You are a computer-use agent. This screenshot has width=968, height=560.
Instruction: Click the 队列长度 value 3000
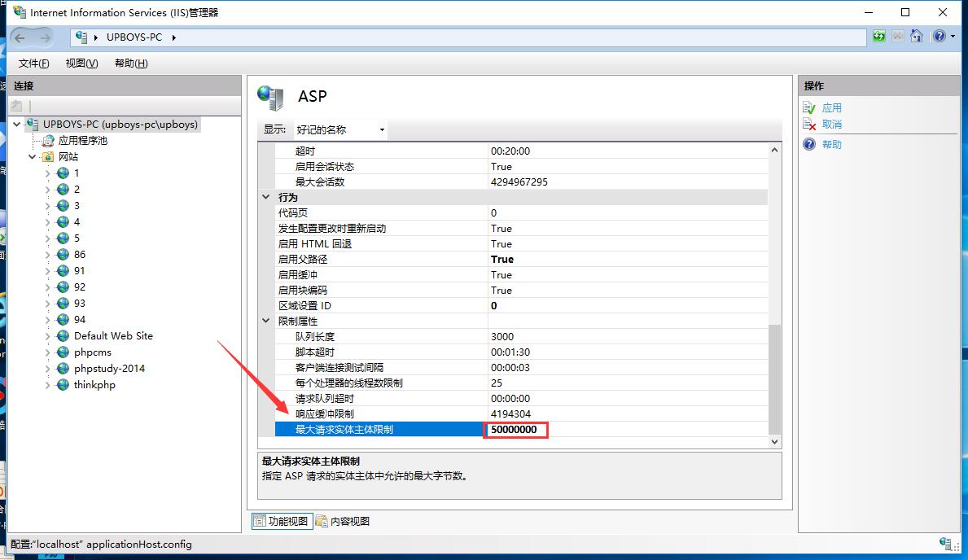coord(502,336)
